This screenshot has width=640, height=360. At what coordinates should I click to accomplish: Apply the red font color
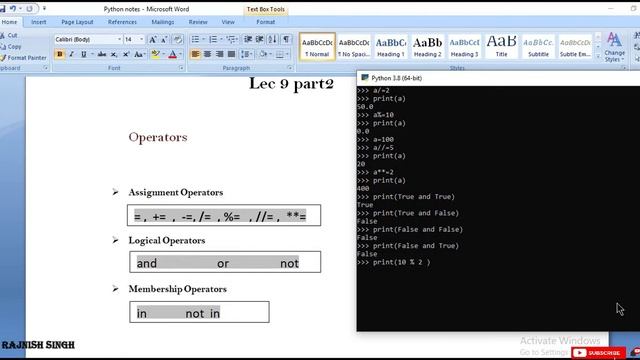coord(173,54)
